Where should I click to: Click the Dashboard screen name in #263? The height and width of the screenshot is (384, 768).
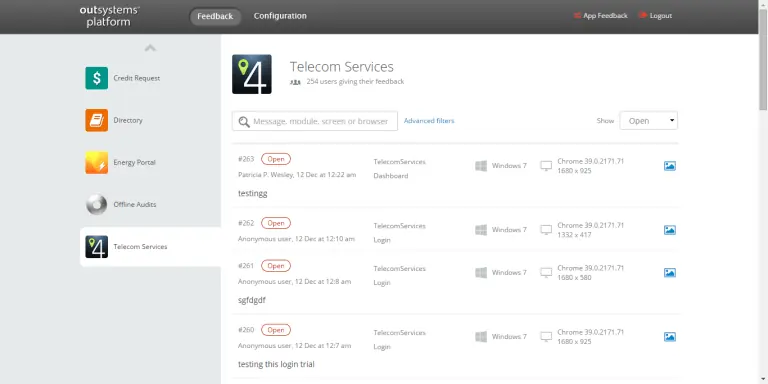point(391,176)
